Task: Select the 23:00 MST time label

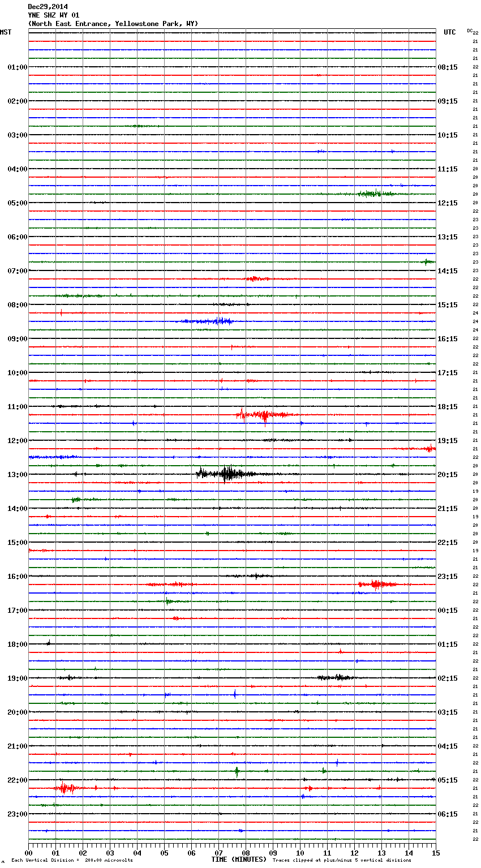Action: 17,814
